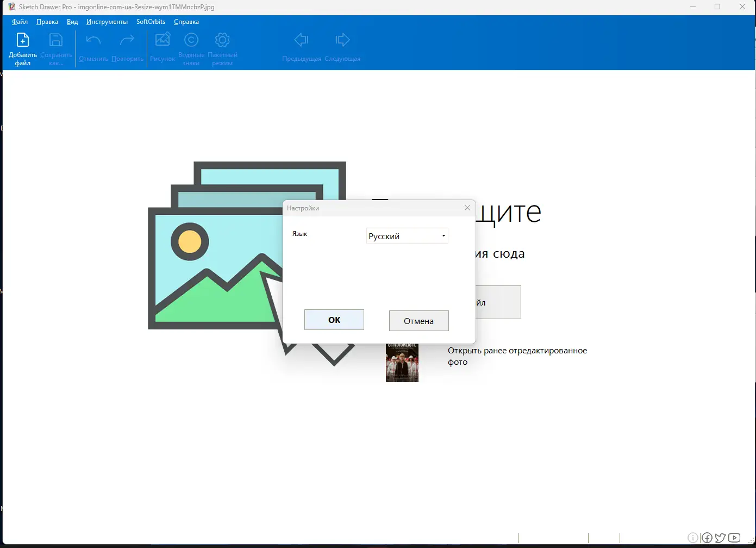Click the add-file button behind the dialog
756x548 pixels.
tap(498, 302)
